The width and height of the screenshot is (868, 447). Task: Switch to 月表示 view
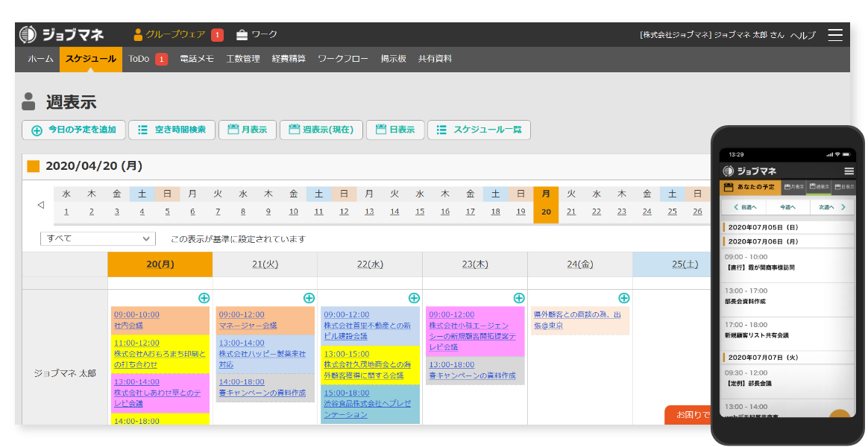(x=248, y=130)
